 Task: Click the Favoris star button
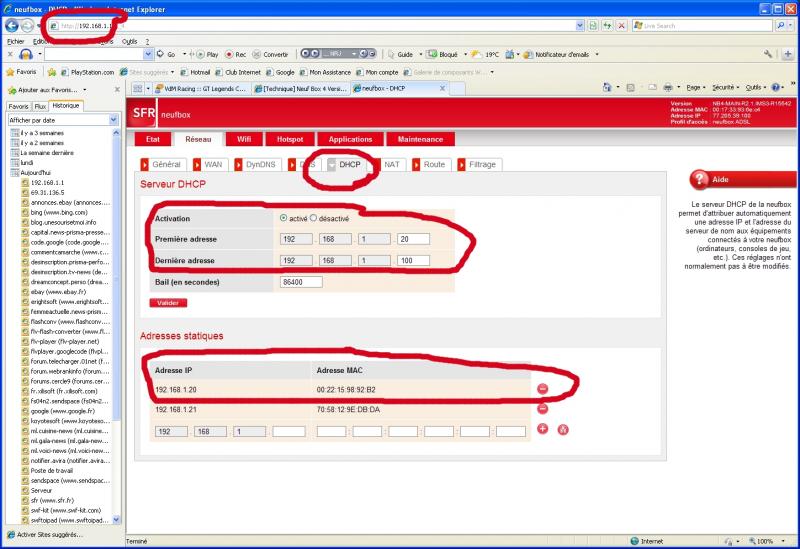(21, 72)
